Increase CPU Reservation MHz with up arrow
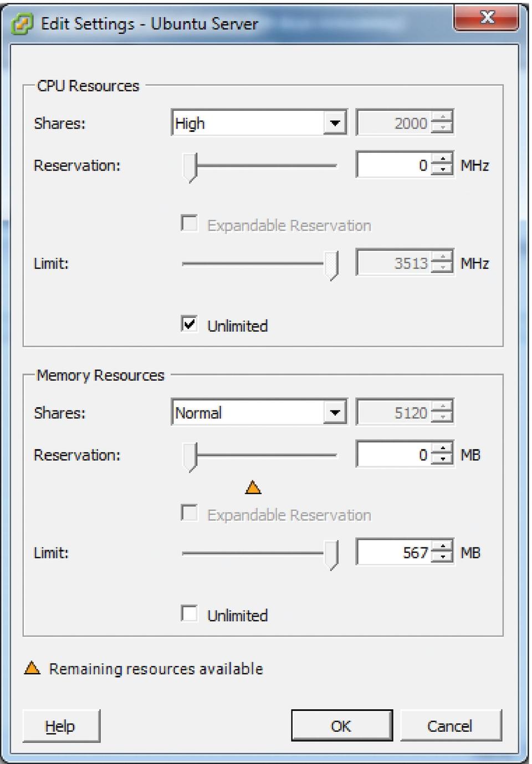 tap(442, 160)
